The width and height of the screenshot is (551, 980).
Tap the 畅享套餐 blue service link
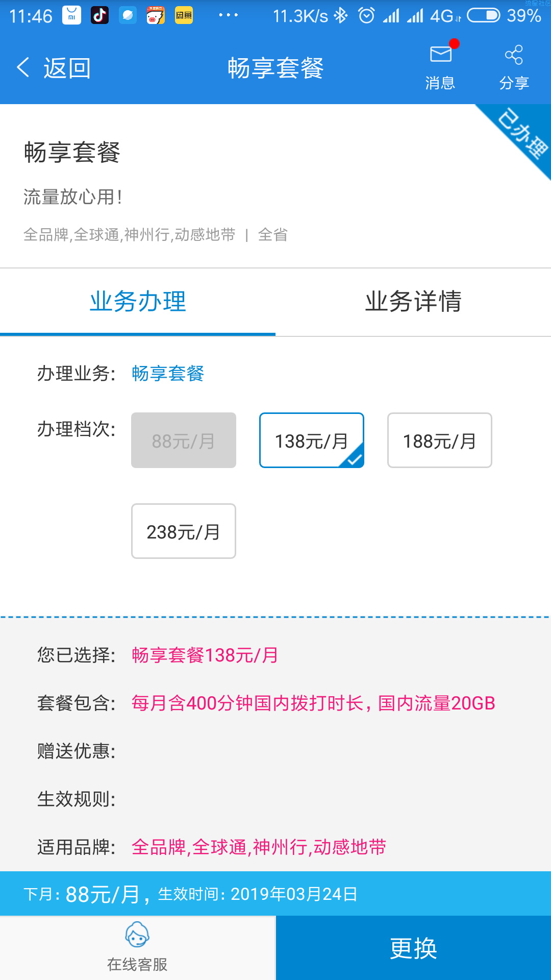(x=168, y=374)
